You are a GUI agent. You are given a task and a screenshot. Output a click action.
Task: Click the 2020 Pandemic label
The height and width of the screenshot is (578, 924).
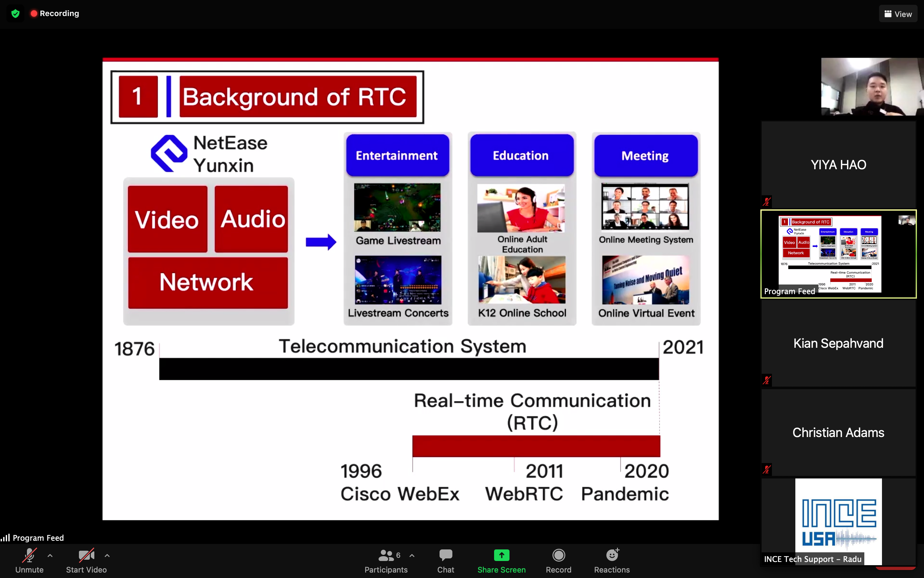tap(625, 482)
